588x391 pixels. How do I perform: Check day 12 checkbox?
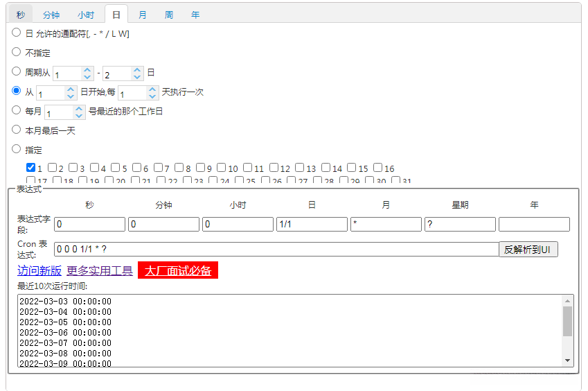click(x=274, y=167)
